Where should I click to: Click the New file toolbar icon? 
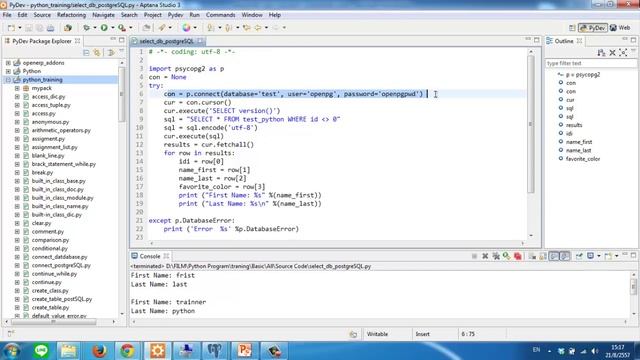11,28
